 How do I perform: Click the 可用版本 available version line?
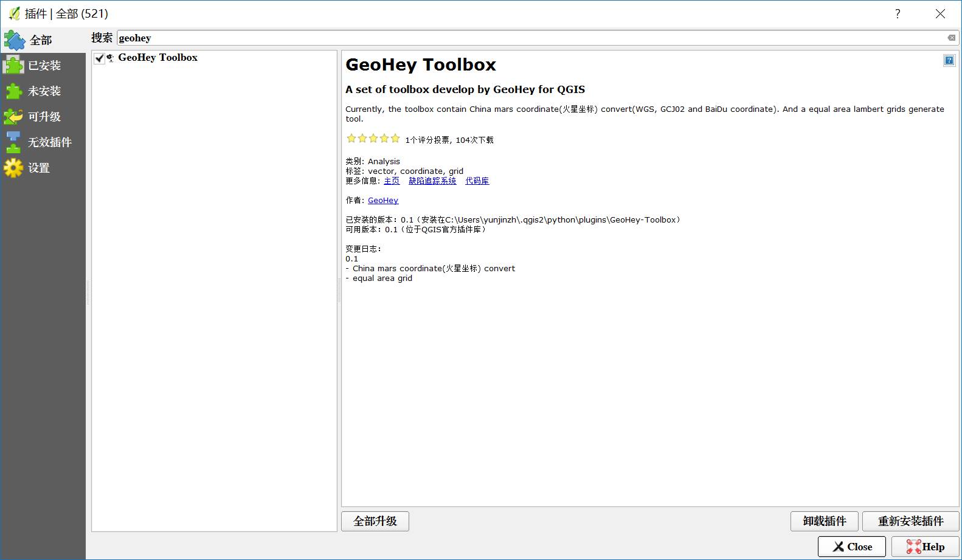point(417,229)
